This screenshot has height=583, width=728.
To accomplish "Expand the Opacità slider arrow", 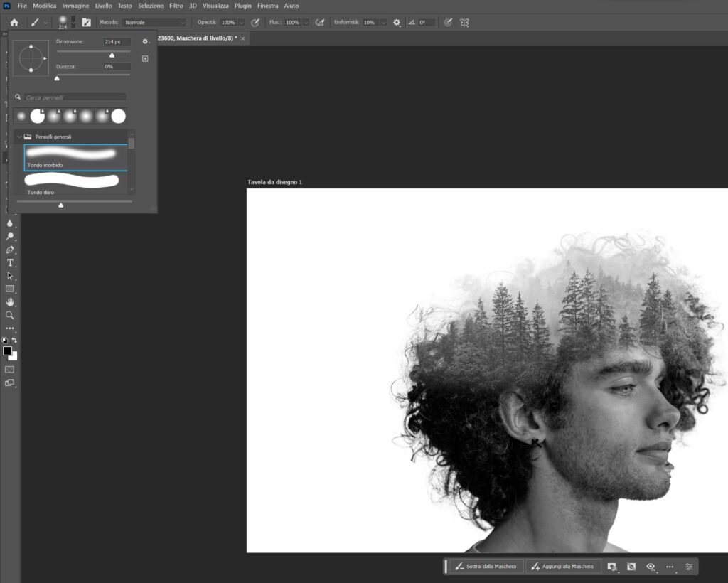I will [242, 22].
